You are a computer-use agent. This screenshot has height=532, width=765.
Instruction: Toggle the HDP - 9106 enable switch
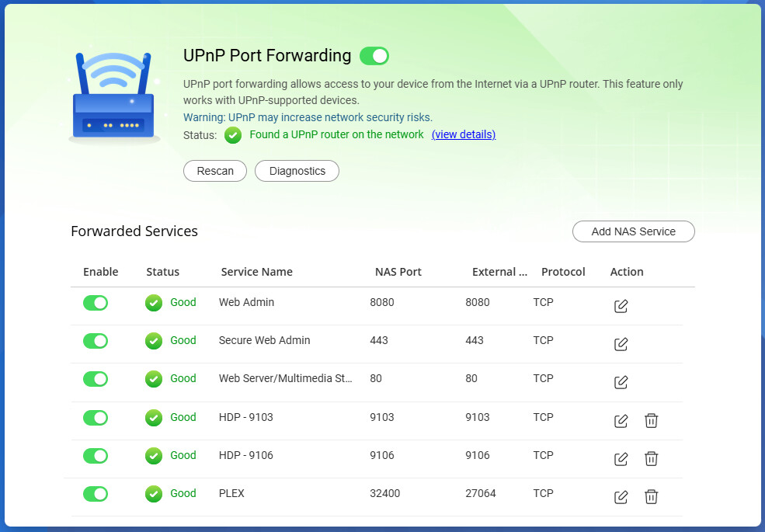(x=96, y=456)
